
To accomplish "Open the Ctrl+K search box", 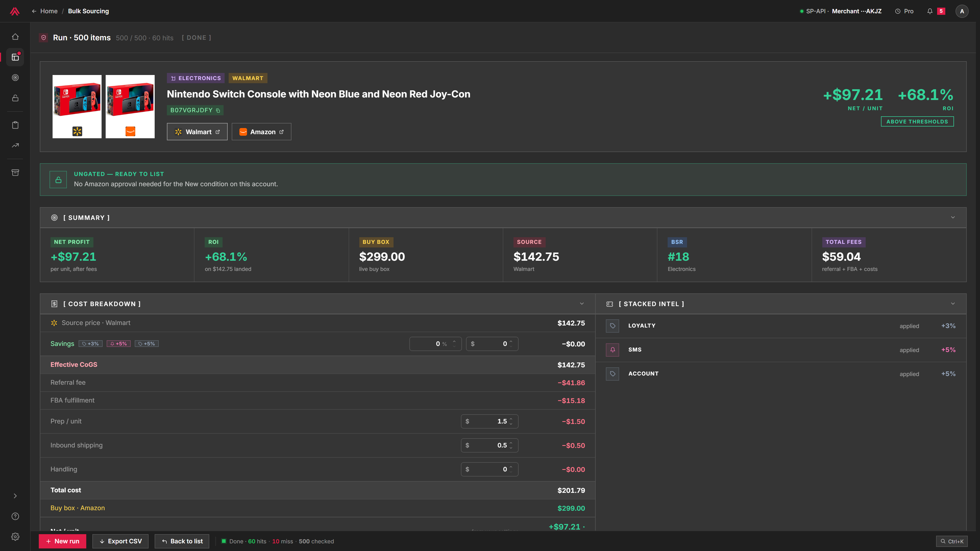I will pos(952,541).
